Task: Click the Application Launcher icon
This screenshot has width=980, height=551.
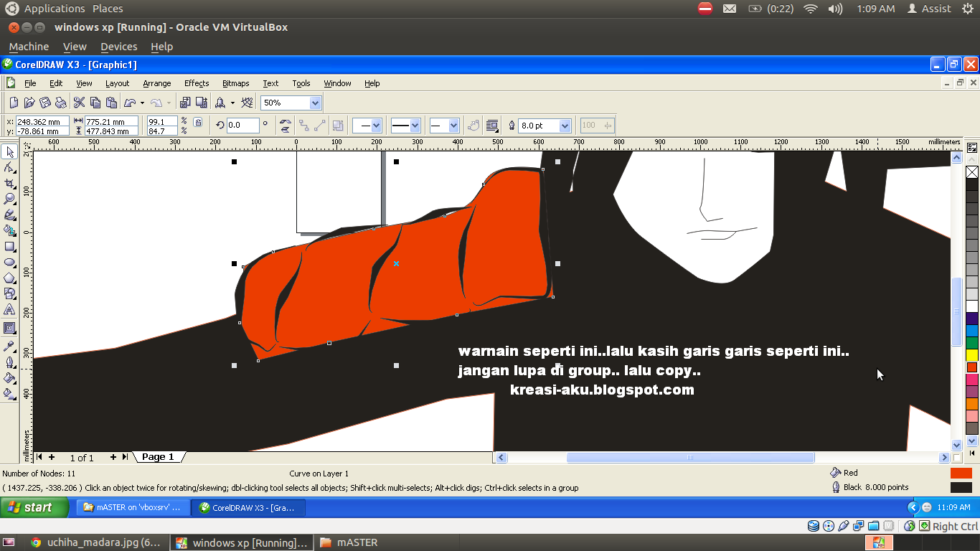Action: click(x=220, y=103)
